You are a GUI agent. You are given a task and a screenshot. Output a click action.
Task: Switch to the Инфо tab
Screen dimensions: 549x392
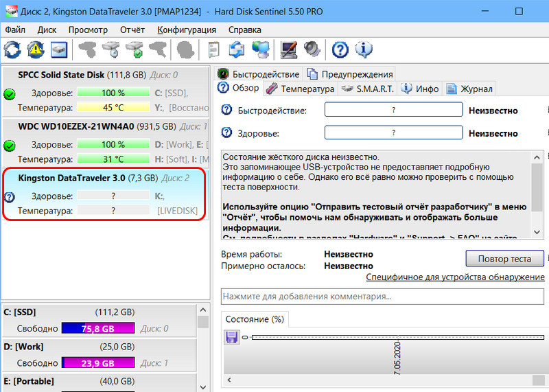tap(420, 89)
